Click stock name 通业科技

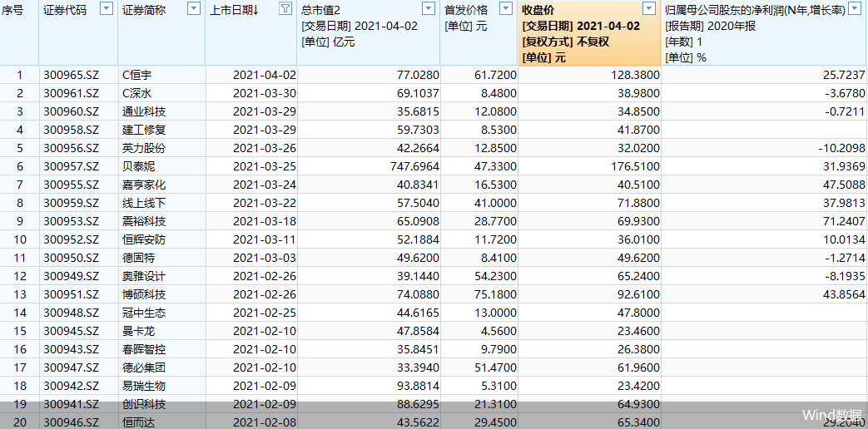(x=144, y=111)
